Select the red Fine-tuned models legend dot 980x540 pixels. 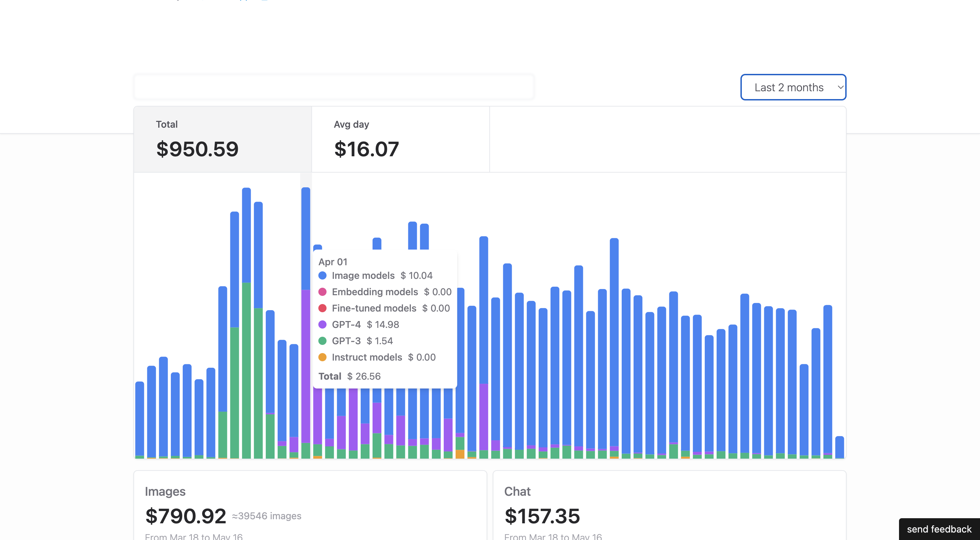[323, 308]
